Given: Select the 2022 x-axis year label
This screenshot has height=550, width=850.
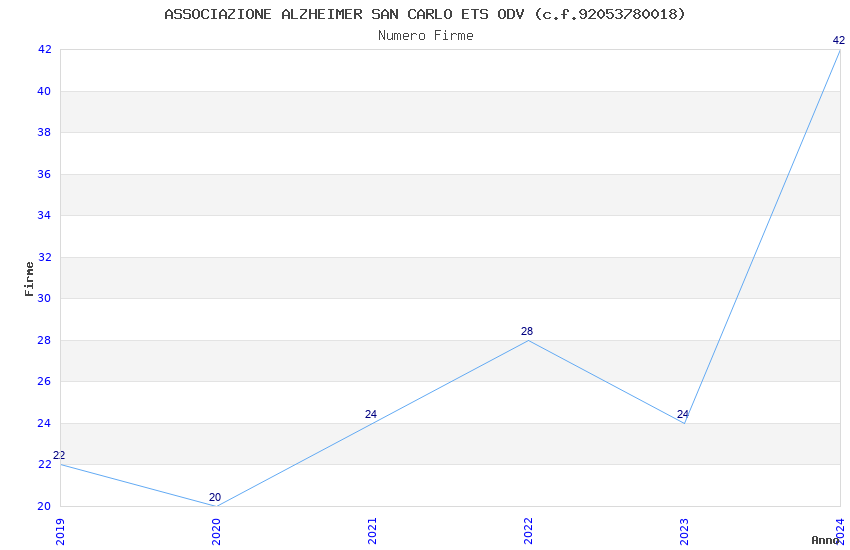Looking at the screenshot, I should coord(528,531).
